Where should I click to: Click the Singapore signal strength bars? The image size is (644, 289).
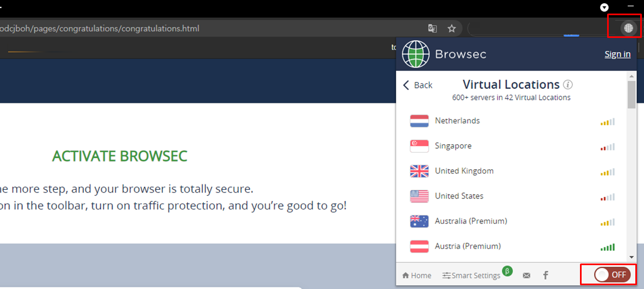point(608,146)
